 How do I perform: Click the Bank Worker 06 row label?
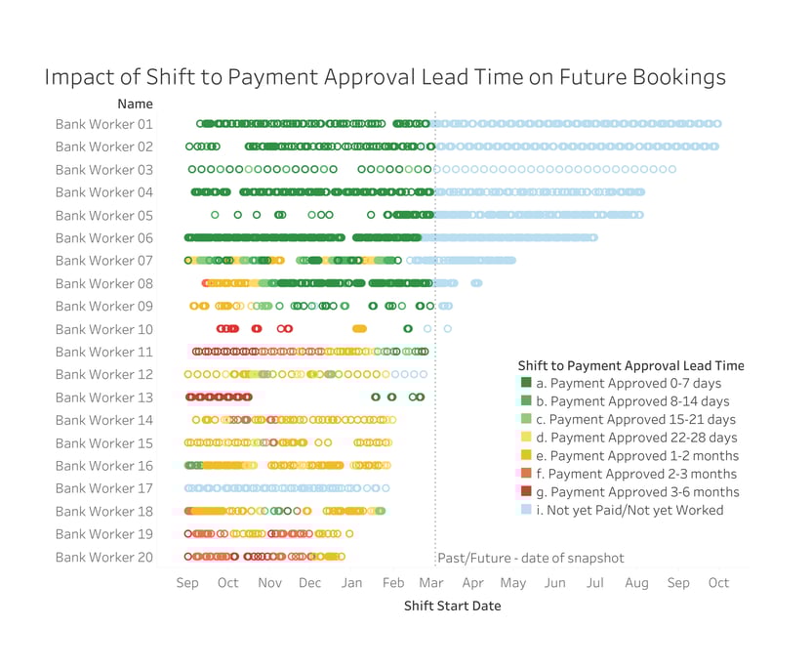coord(104,238)
